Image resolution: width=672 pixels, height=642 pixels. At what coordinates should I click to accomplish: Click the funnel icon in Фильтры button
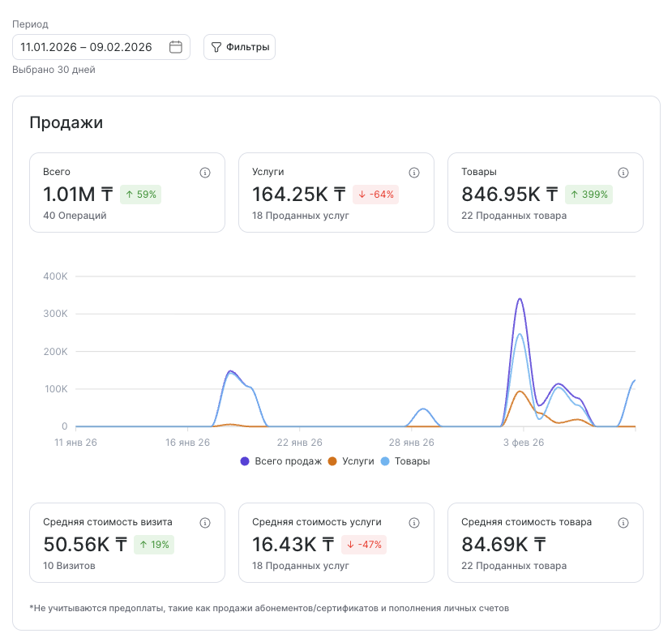point(216,47)
